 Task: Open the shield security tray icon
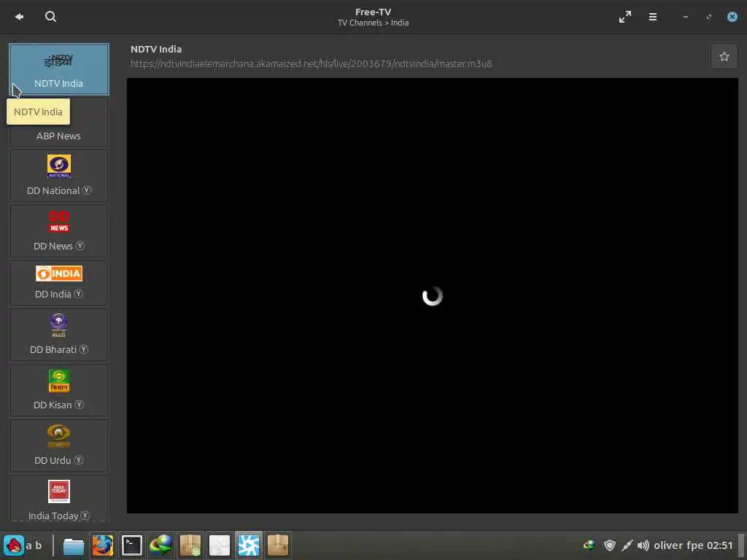coord(609,545)
